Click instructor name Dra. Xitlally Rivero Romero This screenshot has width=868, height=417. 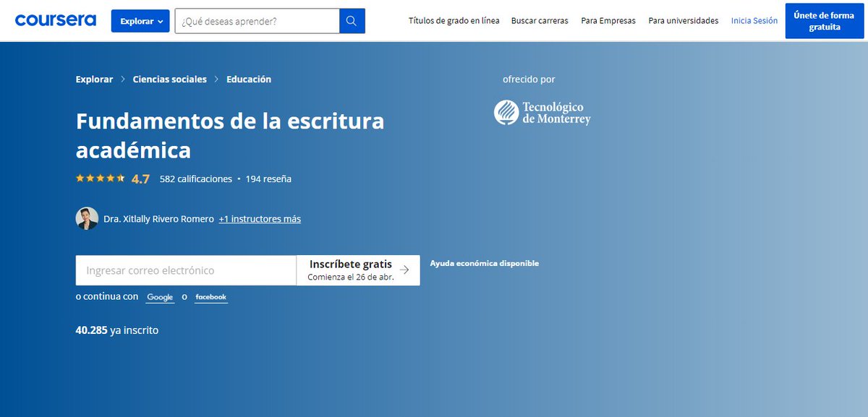click(x=159, y=219)
